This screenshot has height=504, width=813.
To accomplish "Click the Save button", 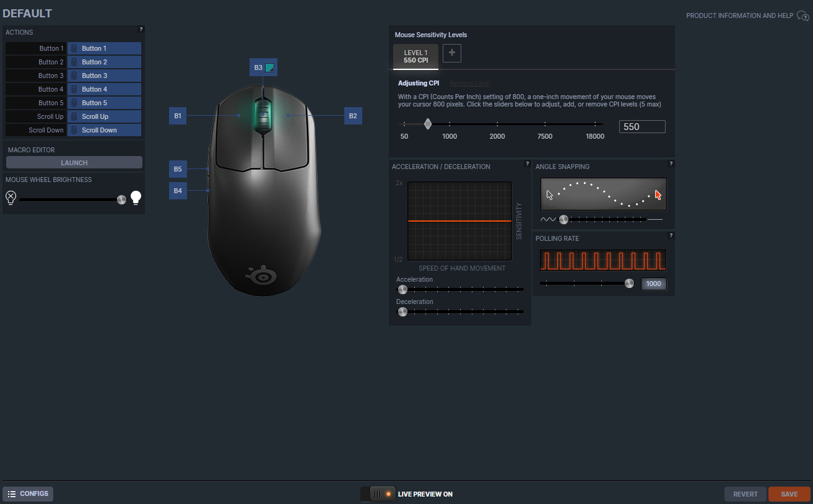I will [x=789, y=494].
